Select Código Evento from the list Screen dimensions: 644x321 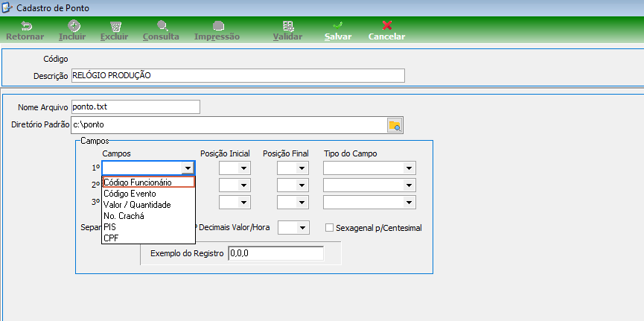pos(148,193)
